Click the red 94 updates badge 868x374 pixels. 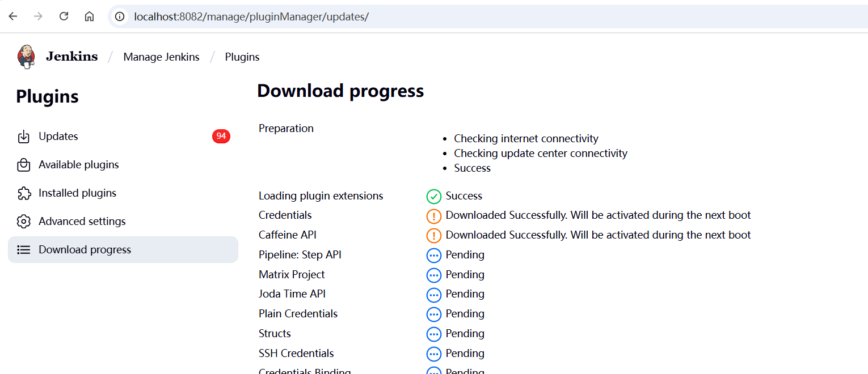(x=221, y=136)
